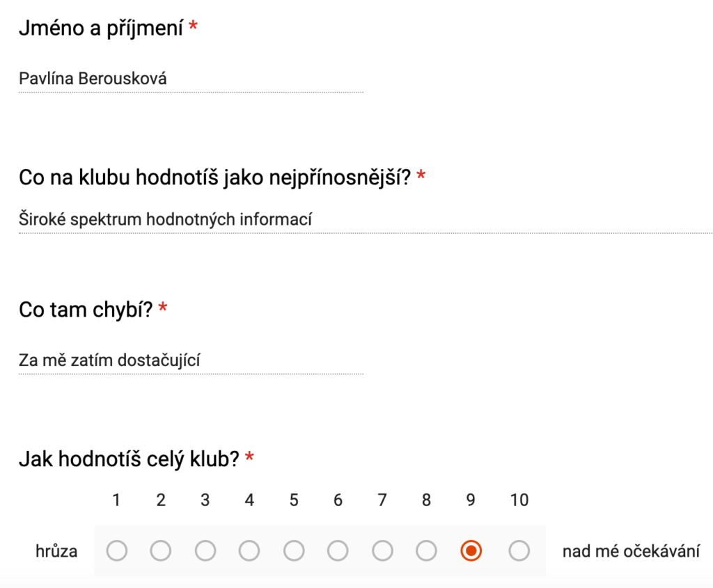Click the number 10 scale label
713x588 pixels.
point(519,500)
